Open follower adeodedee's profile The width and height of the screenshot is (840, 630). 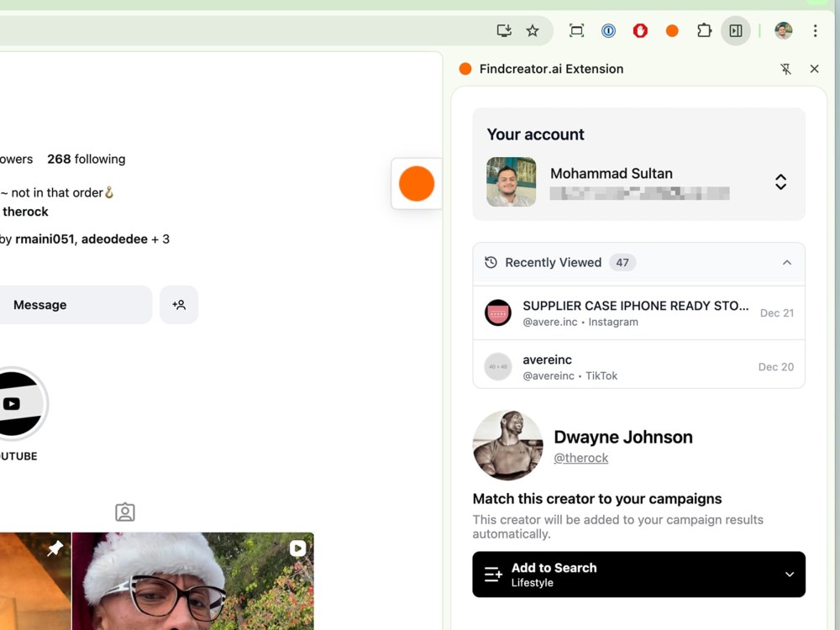click(114, 239)
